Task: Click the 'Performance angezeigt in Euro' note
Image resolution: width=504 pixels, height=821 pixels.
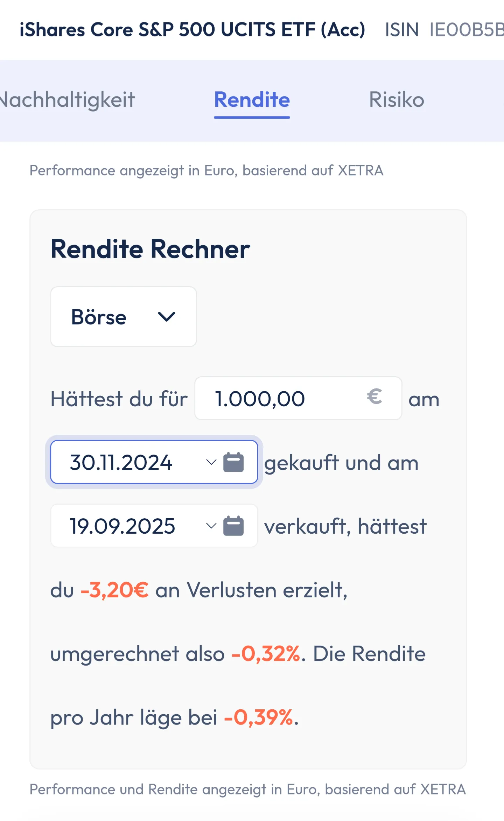Action: [206, 171]
